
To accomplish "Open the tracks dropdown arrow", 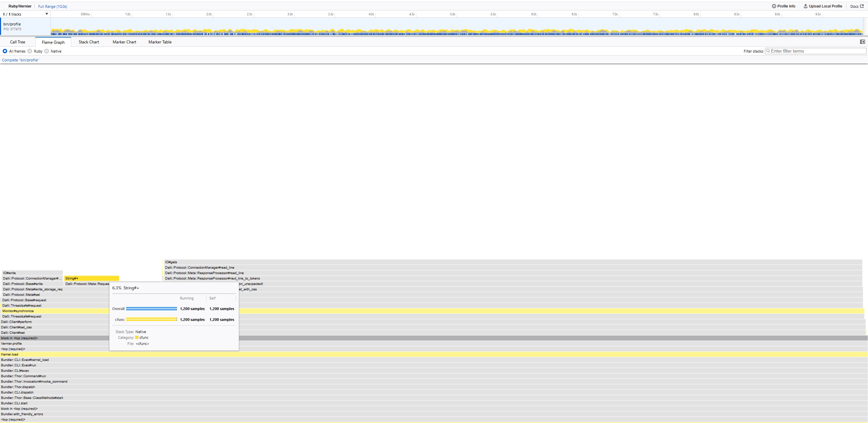I will click(x=47, y=14).
